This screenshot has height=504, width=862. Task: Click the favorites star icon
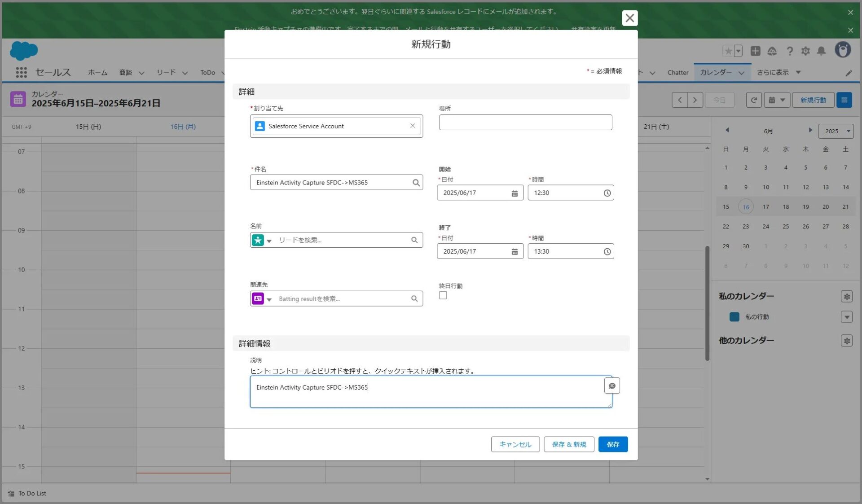[x=728, y=51]
